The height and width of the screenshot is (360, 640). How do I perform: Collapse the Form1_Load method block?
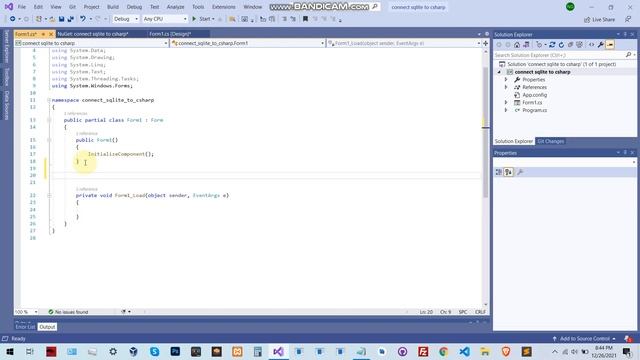(49, 196)
